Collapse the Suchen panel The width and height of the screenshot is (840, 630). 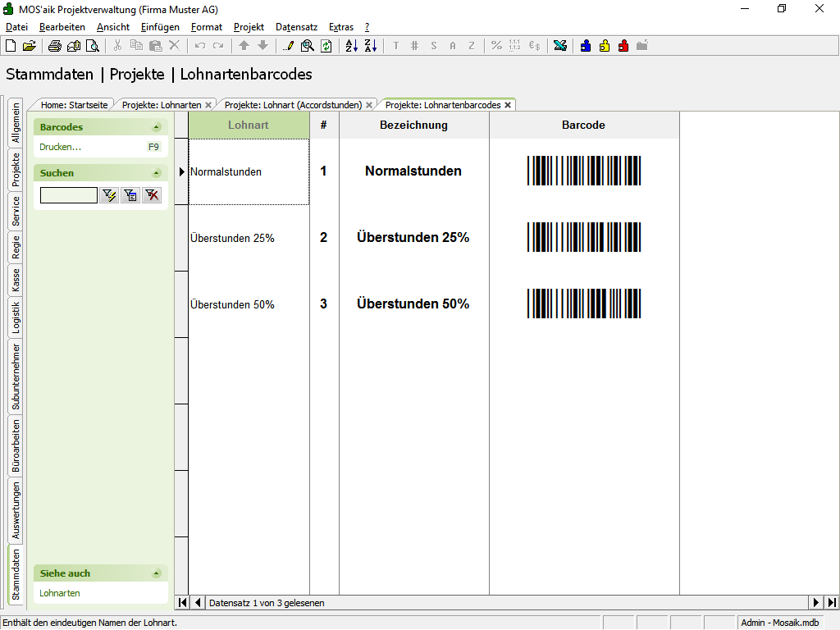point(157,173)
